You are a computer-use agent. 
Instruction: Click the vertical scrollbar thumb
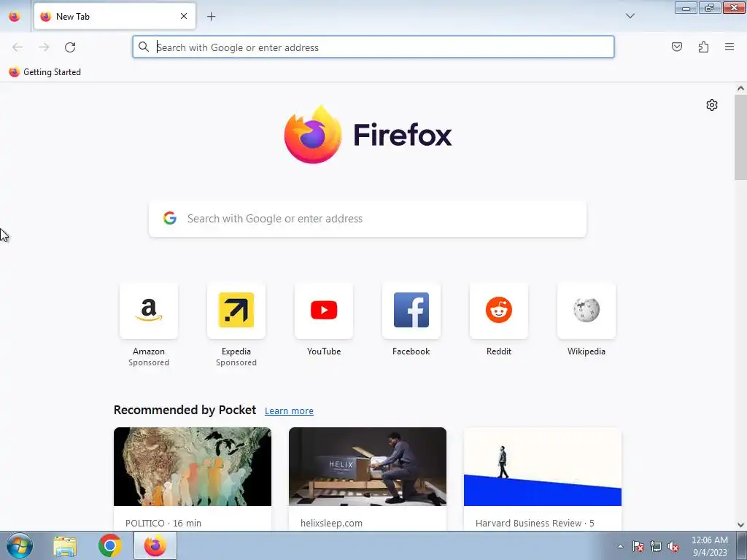pos(740,137)
